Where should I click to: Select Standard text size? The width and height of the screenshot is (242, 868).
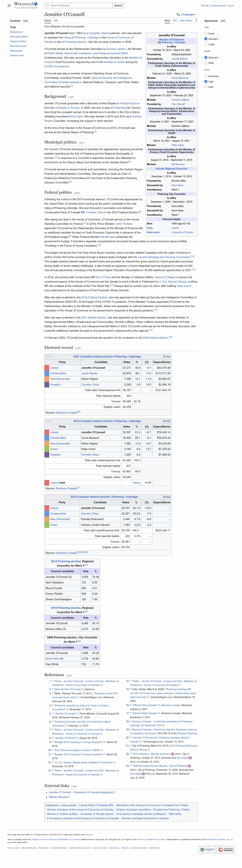206,39
